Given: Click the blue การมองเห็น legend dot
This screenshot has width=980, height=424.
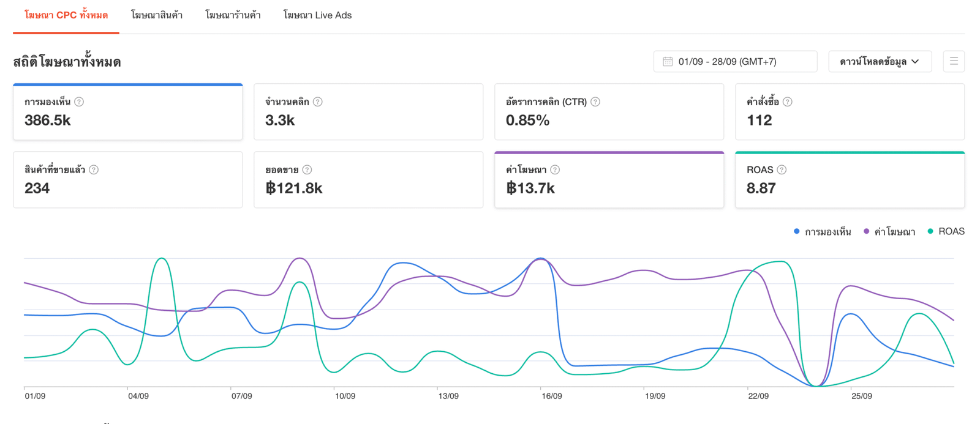Looking at the screenshot, I should pyautogui.click(x=796, y=231).
